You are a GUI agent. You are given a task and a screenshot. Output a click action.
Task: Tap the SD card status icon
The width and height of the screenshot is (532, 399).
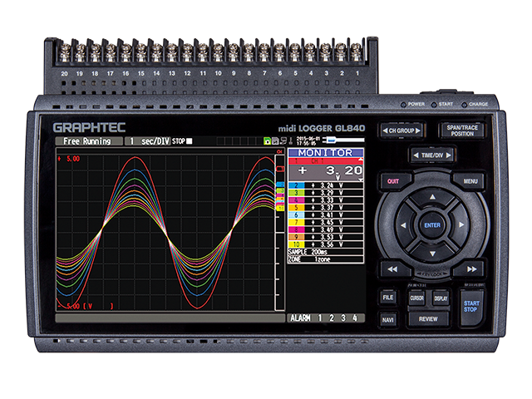tap(275, 141)
